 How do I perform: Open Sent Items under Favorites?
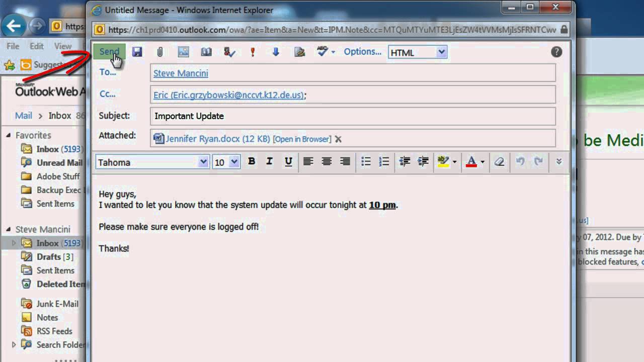pyautogui.click(x=55, y=204)
